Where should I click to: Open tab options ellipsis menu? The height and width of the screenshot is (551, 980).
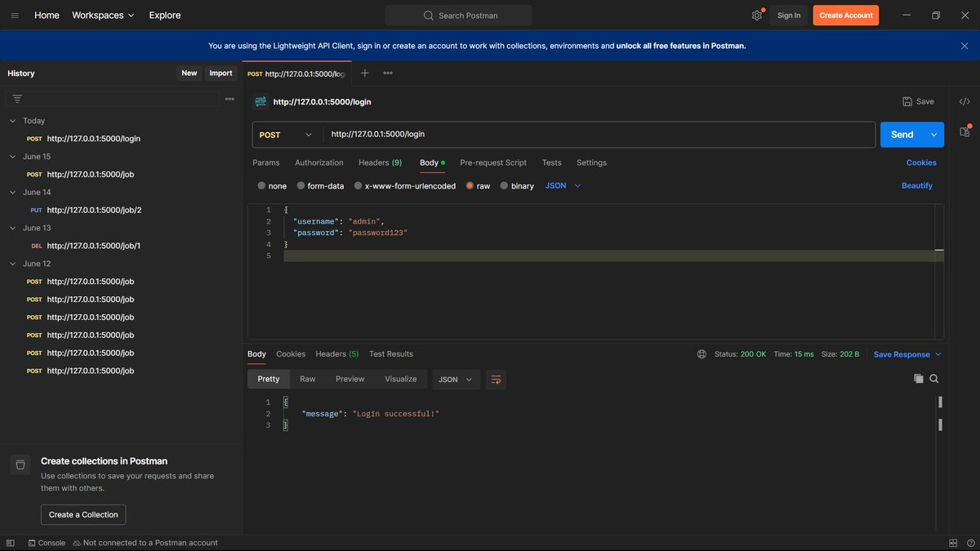tap(388, 73)
